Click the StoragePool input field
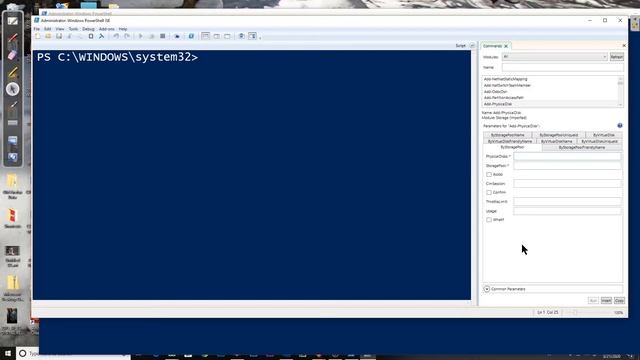 point(567,166)
